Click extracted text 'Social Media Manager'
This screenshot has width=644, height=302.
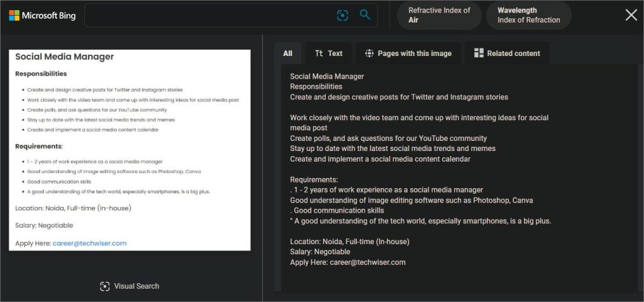[327, 76]
